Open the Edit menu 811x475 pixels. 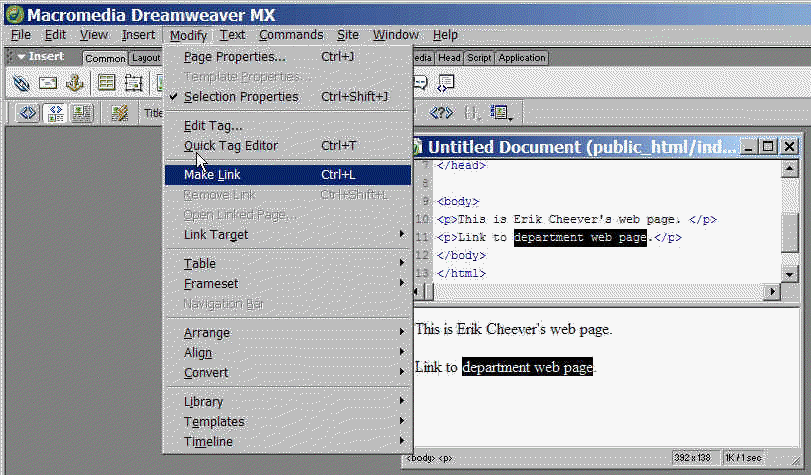(x=55, y=35)
